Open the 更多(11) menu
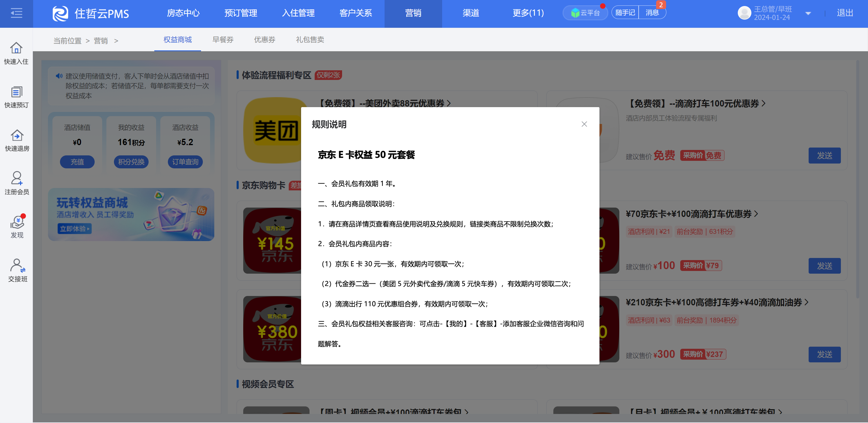This screenshot has width=868, height=423. pyautogui.click(x=528, y=13)
